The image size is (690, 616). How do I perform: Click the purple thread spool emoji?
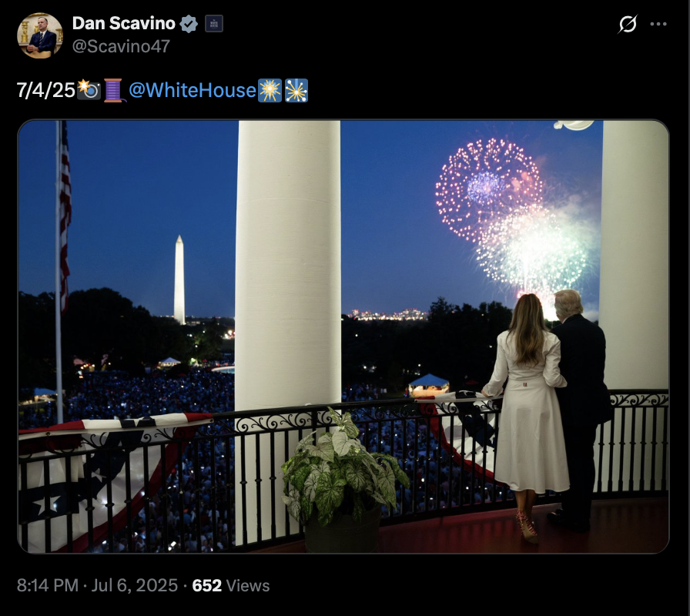coord(114,90)
